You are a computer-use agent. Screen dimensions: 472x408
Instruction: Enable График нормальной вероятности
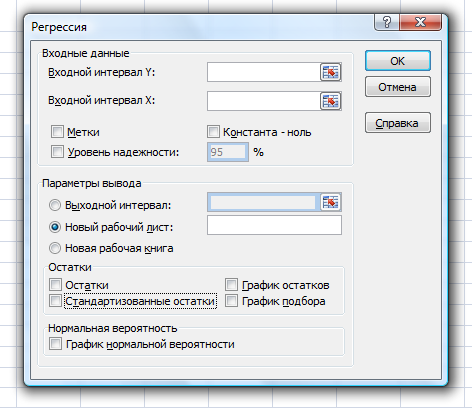click(x=55, y=344)
